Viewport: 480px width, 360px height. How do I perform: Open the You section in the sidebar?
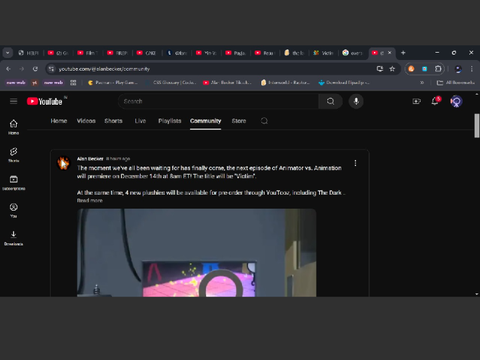13,210
